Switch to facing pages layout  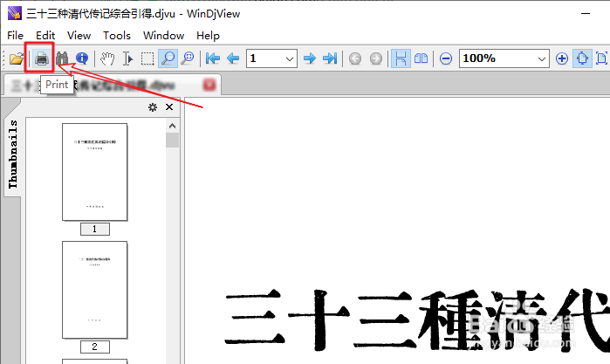(421, 58)
